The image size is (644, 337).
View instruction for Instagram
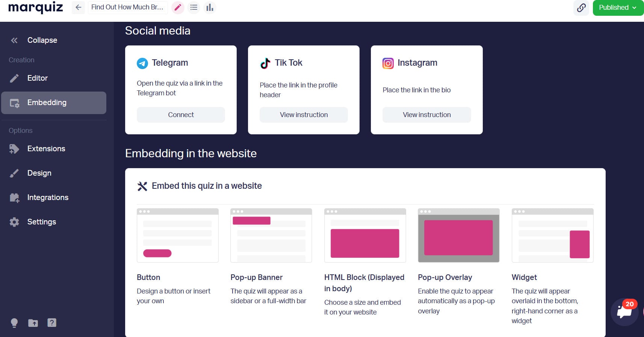pyautogui.click(x=427, y=115)
